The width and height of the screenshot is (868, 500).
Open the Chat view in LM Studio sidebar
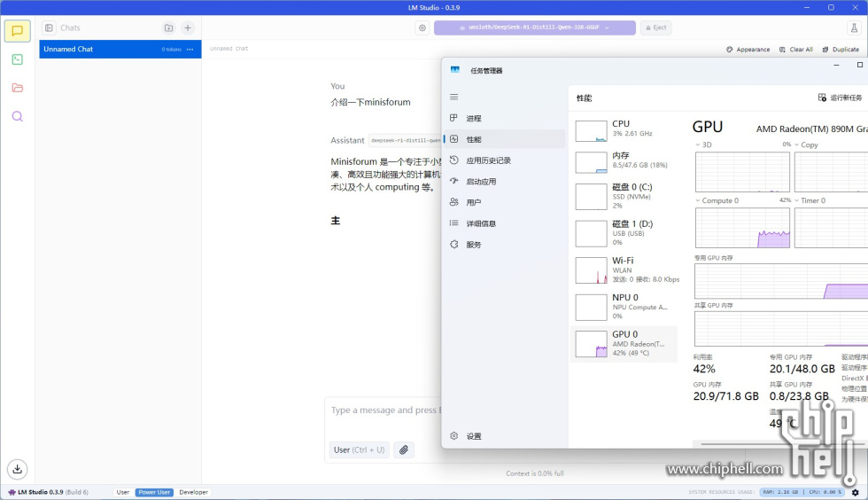coord(17,31)
